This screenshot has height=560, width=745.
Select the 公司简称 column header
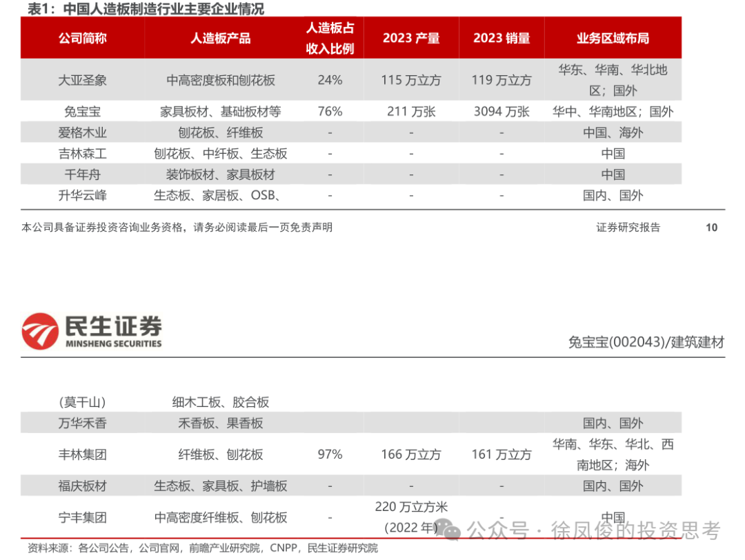click(83, 38)
